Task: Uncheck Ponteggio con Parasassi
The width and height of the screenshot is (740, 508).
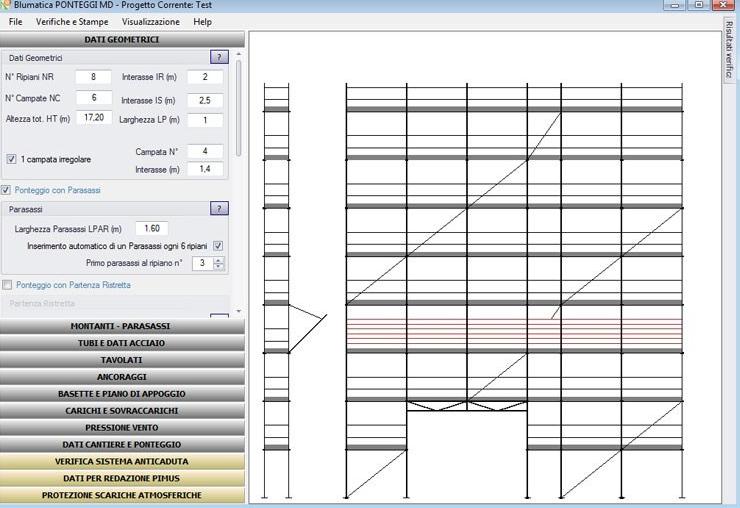Action: (6, 190)
